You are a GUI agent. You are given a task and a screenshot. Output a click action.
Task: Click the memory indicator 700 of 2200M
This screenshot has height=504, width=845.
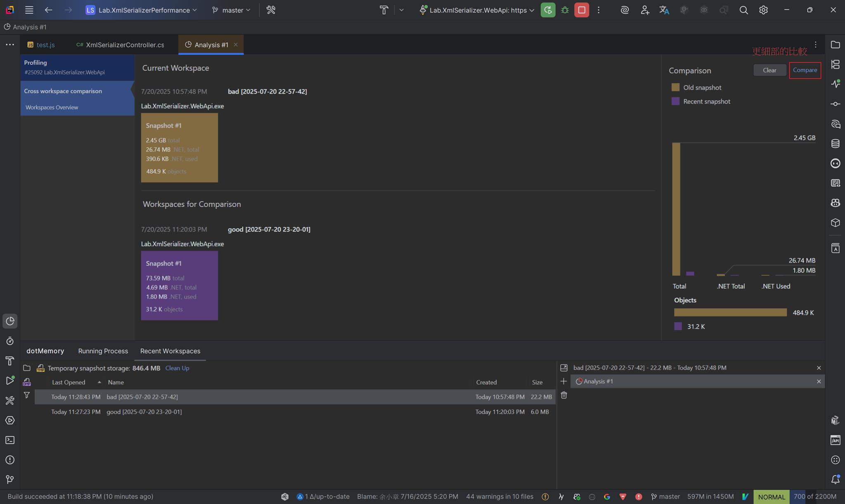(815, 497)
